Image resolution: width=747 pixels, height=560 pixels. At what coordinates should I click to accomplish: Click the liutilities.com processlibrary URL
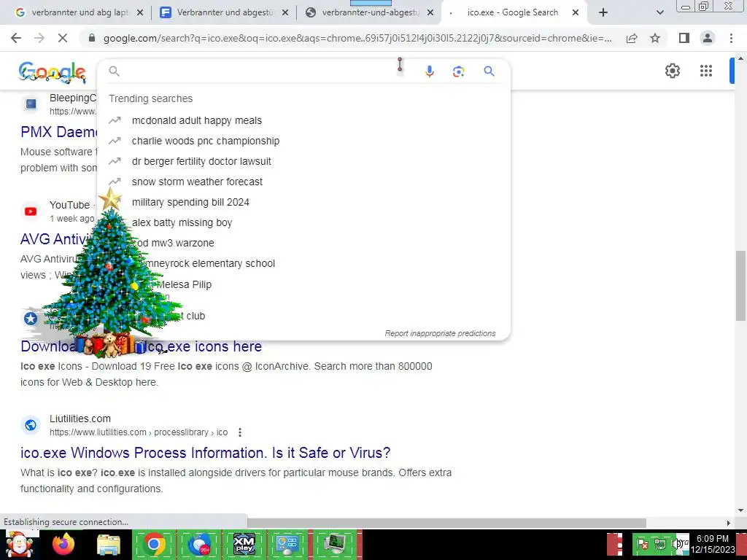[139, 432]
